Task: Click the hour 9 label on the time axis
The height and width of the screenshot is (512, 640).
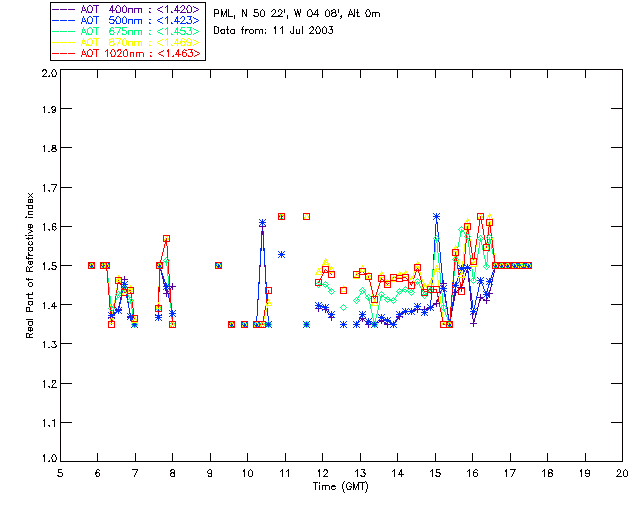Action: (x=210, y=473)
